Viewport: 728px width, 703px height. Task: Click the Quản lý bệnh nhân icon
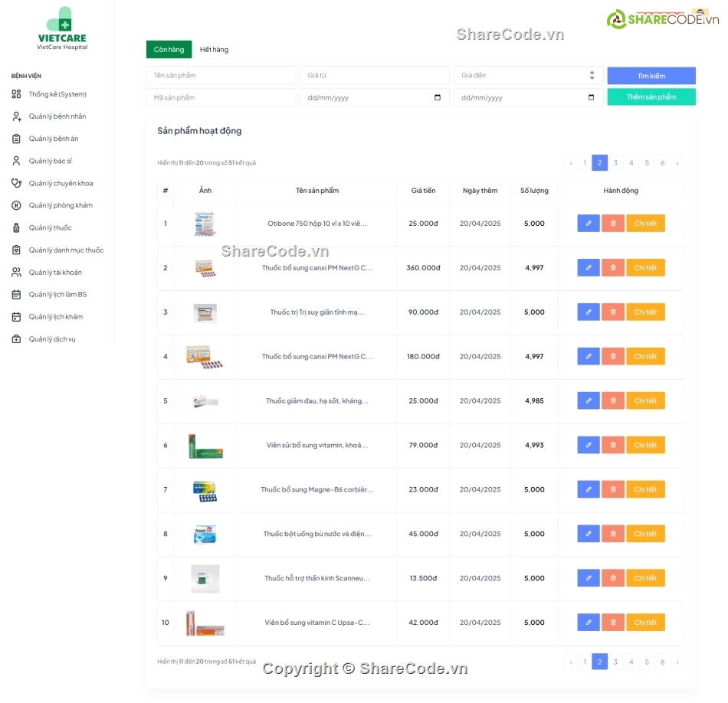[x=16, y=116]
